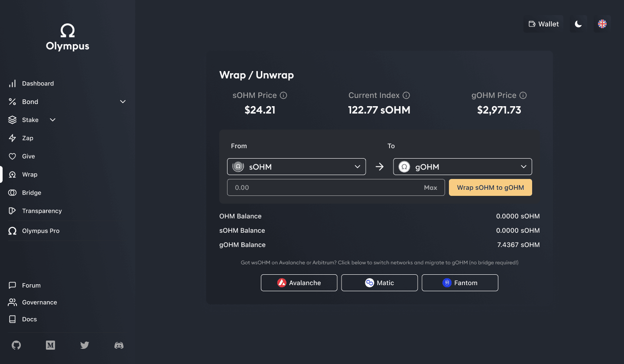Switch network to Avalanche

click(299, 283)
